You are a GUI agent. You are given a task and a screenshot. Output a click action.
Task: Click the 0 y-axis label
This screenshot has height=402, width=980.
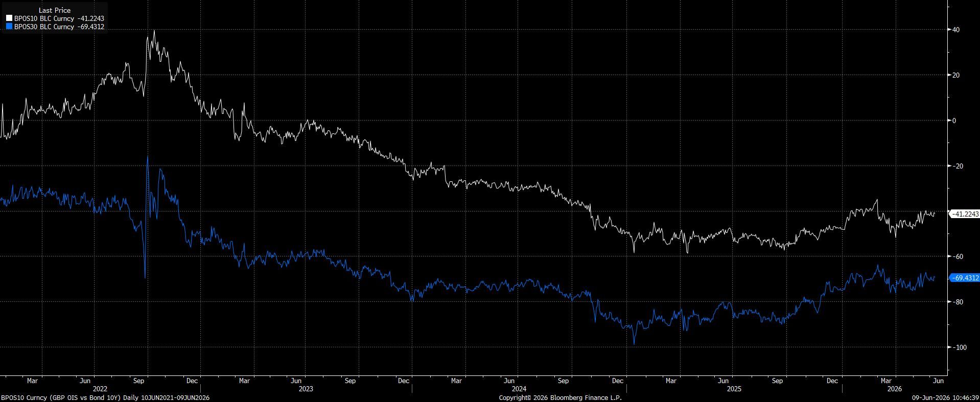pyautogui.click(x=953, y=121)
